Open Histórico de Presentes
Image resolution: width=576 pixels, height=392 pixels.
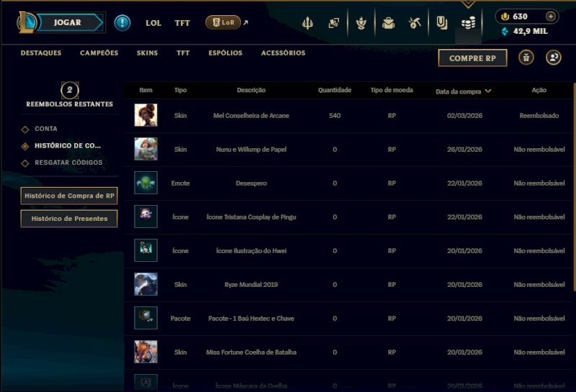(x=69, y=219)
